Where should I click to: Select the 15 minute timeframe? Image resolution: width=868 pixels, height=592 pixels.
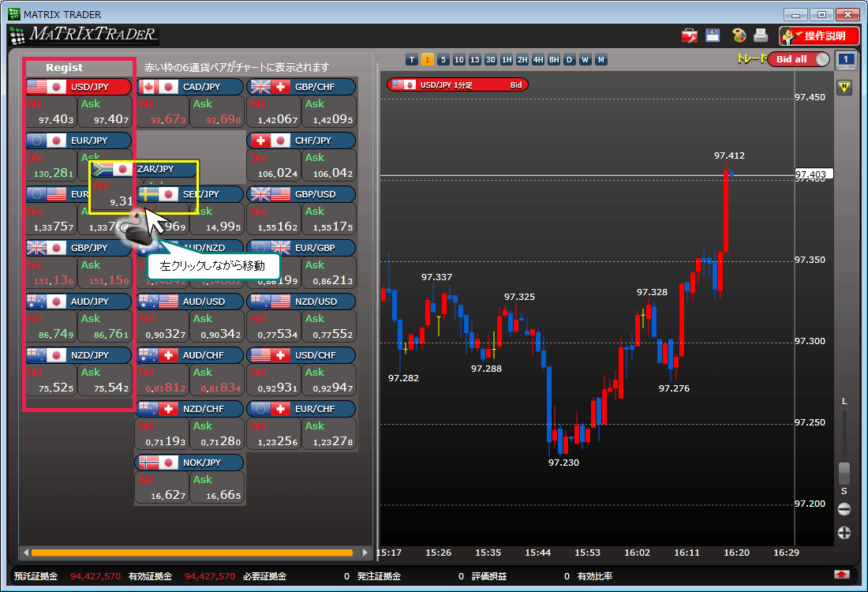click(x=474, y=59)
